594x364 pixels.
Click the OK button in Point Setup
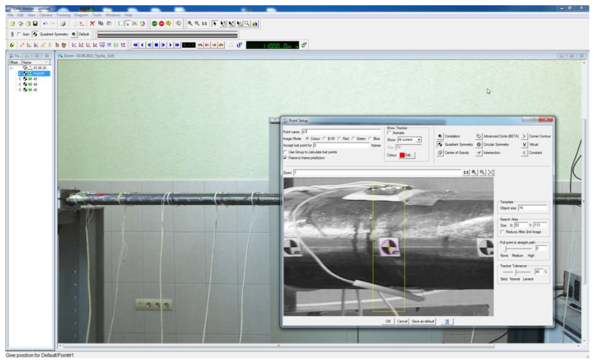pos(388,321)
